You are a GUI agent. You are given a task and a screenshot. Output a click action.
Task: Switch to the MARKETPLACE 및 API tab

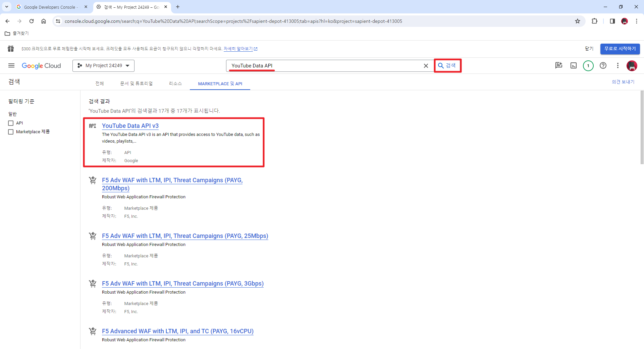[220, 84]
